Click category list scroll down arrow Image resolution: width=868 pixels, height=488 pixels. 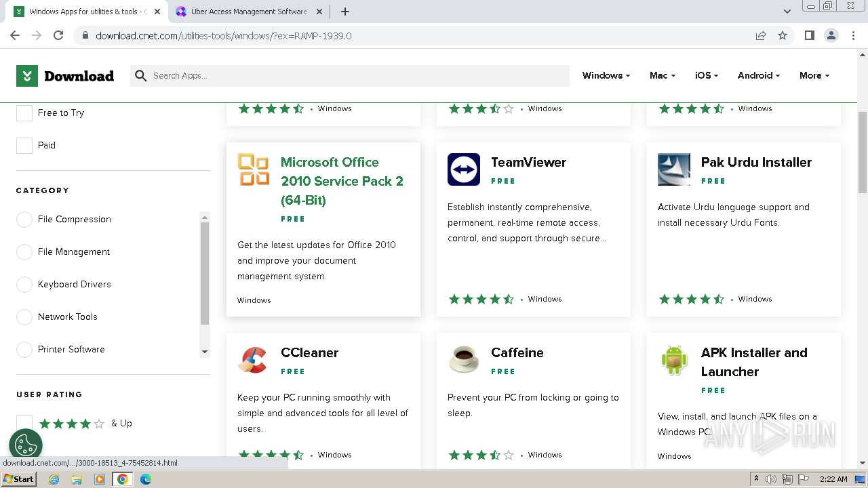point(205,352)
